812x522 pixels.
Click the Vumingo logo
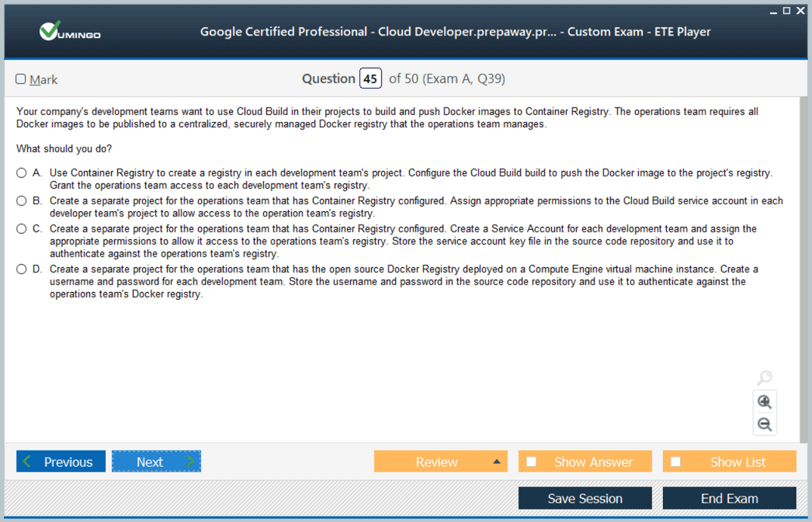pyautogui.click(x=70, y=32)
